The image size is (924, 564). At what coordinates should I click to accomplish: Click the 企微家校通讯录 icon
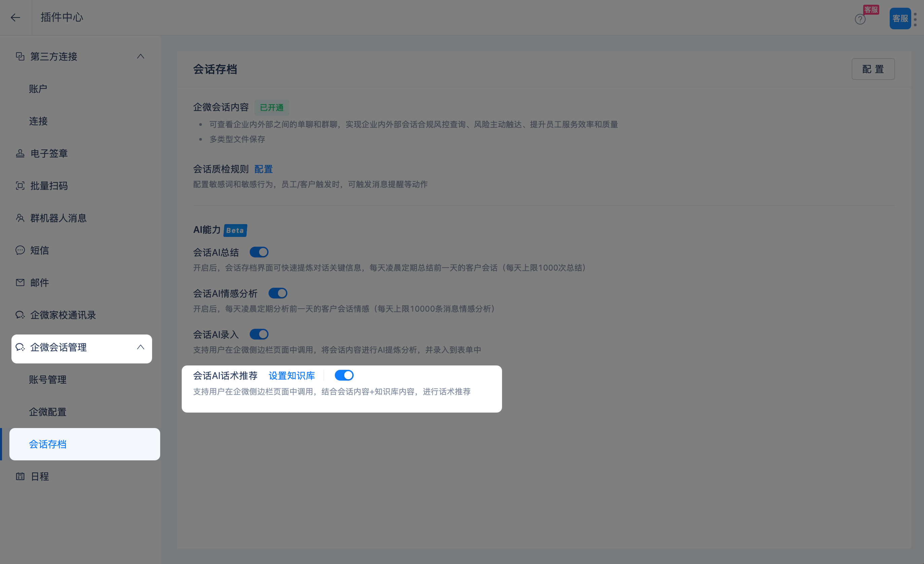(x=20, y=315)
